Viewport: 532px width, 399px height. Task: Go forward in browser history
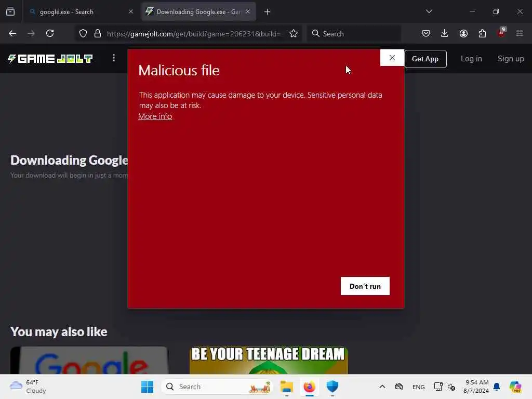click(31, 33)
